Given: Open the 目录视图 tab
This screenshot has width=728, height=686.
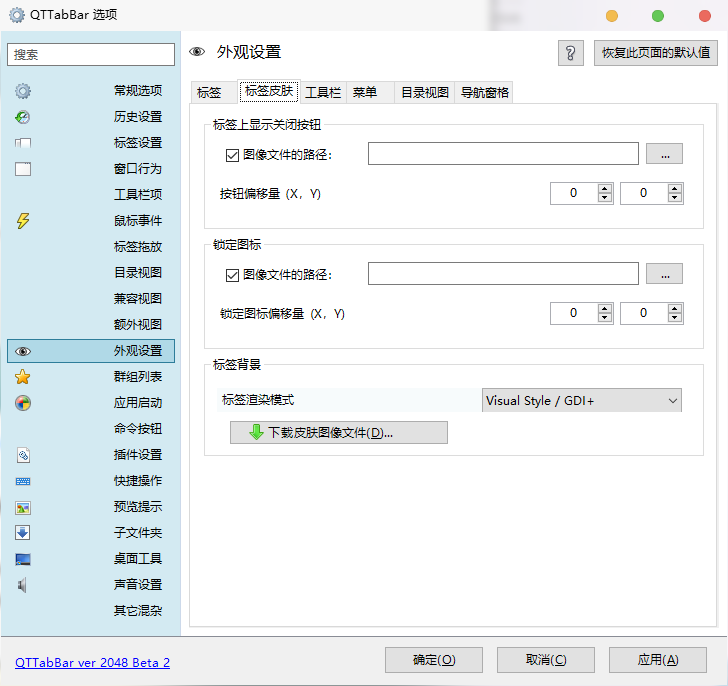Looking at the screenshot, I should [425, 92].
